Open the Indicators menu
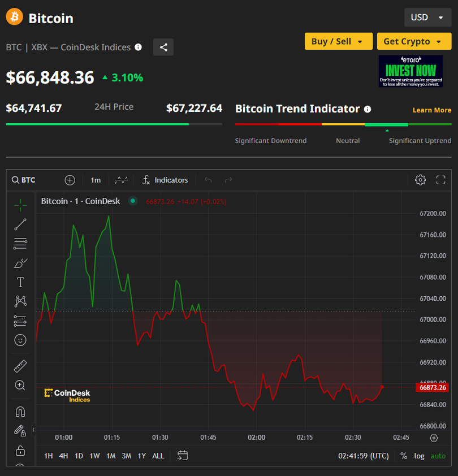Screen dimensions: 458x476 click(165, 180)
